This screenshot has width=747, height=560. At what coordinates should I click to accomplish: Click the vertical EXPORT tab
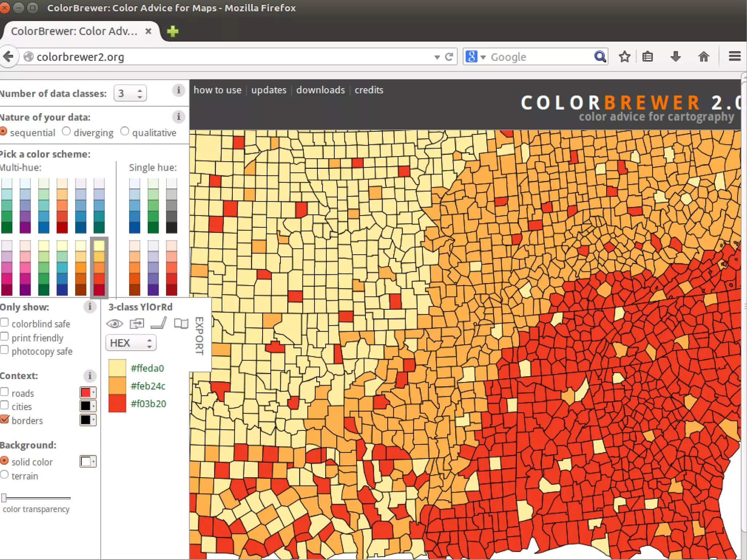tap(199, 336)
